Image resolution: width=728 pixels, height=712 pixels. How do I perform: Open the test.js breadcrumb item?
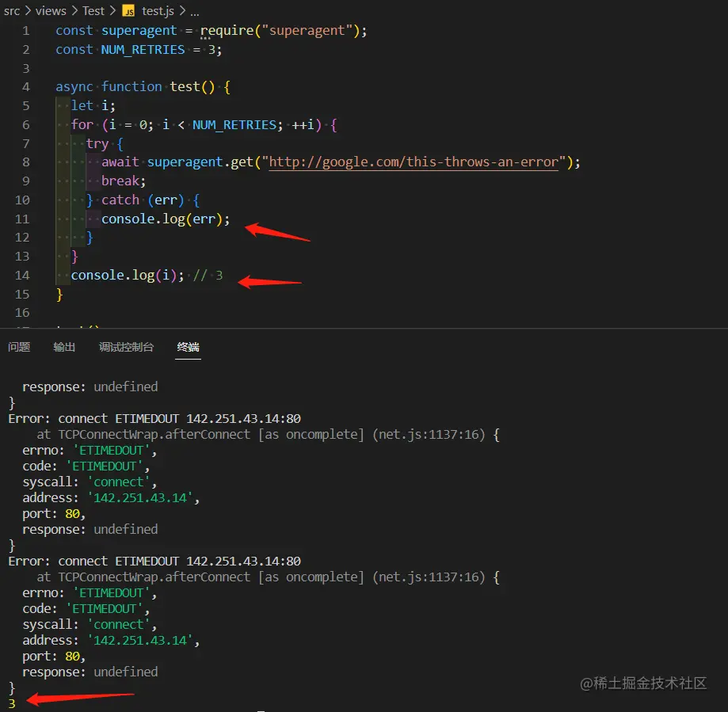tap(158, 10)
